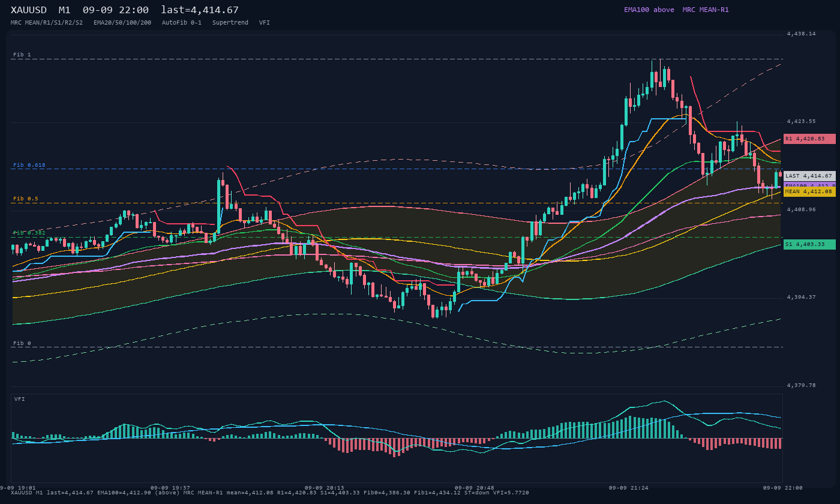Click the MRC MEAN-R1 status text
Viewport: 840px width, 504px height.
pos(706,10)
